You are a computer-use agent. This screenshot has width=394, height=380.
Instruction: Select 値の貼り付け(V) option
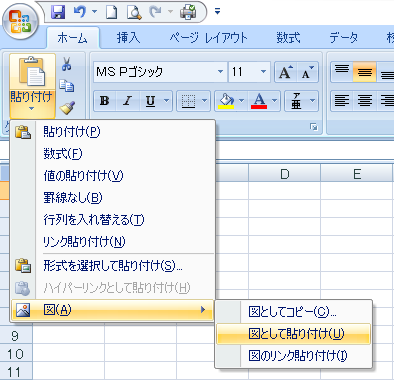tap(113, 176)
